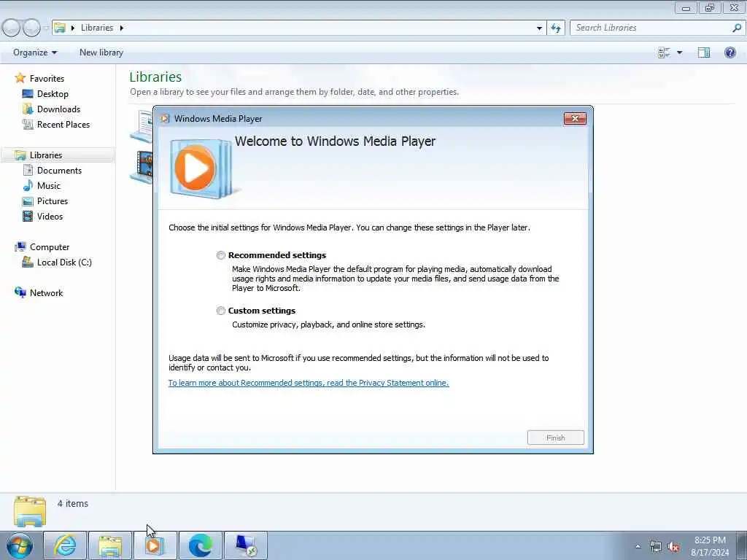Open Downloads in the navigation pane
Viewport: 747px width, 560px height.
pyautogui.click(x=58, y=109)
